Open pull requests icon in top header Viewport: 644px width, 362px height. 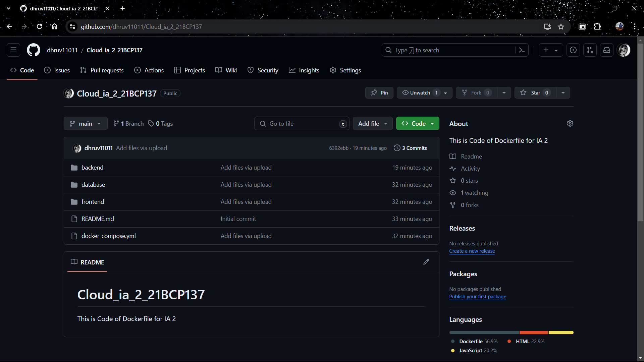coord(590,50)
